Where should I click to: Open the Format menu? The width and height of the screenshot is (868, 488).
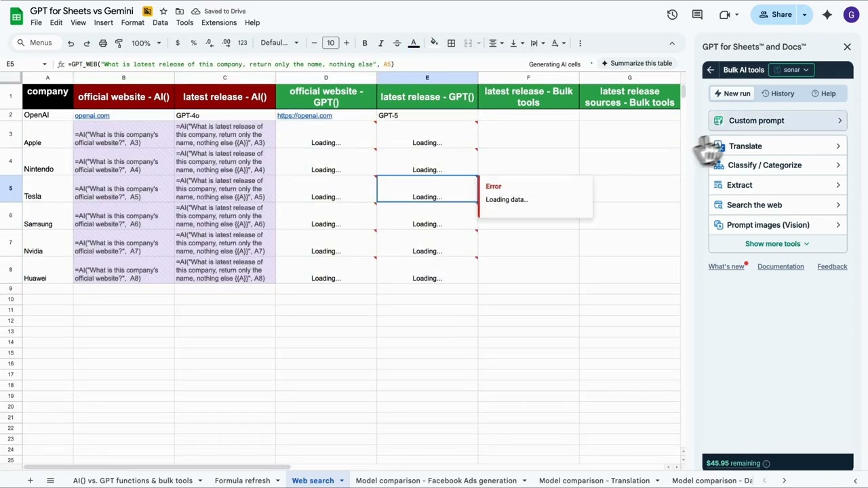tap(133, 23)
